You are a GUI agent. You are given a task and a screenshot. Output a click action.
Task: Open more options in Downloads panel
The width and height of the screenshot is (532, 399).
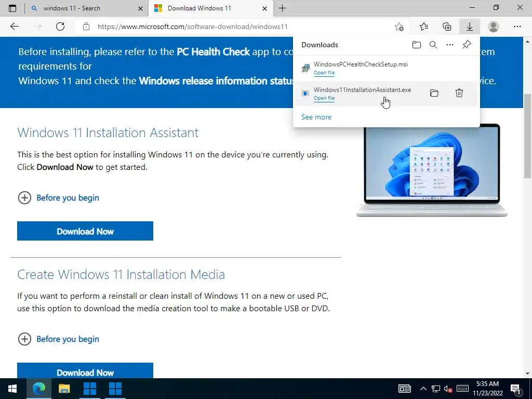(x=450, y=45)
